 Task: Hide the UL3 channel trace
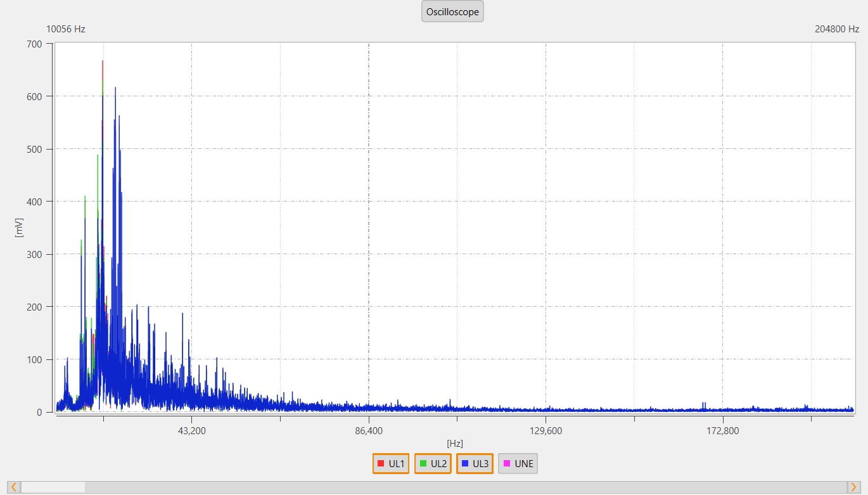pos(475,463)
